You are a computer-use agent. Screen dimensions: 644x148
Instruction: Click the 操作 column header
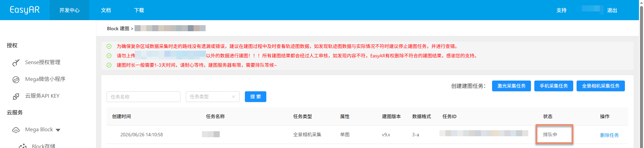[x=605, y=116]
